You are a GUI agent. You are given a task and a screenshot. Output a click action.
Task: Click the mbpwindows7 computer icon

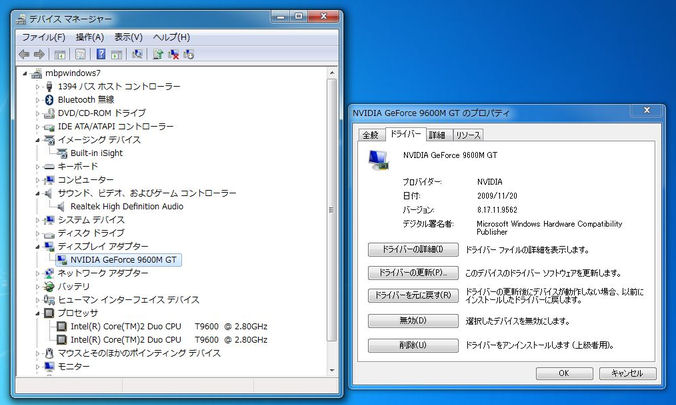click(37, 73)
